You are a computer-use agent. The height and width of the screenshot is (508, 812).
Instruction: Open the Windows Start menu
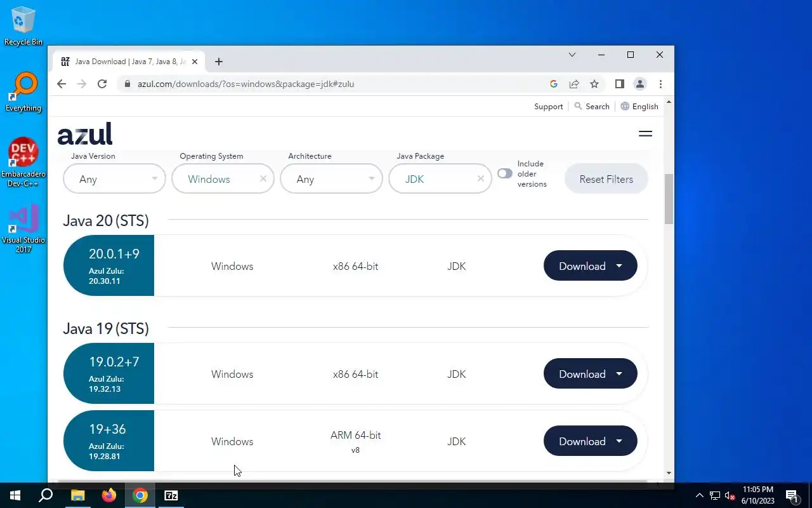15,495
